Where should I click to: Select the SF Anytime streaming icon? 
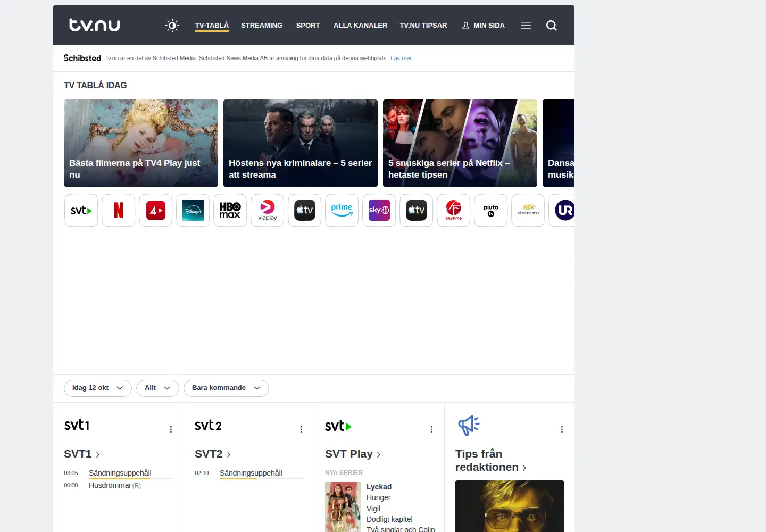454,211
